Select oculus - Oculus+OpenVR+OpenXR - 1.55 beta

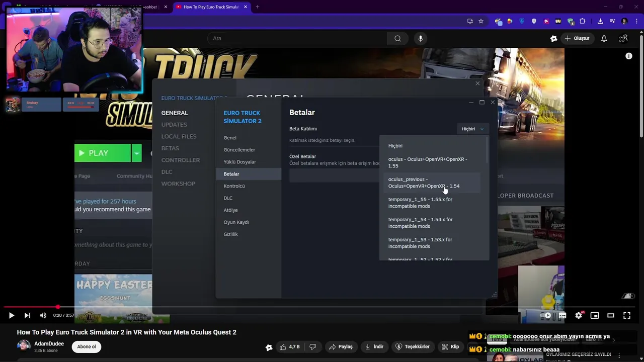(x=433, y=162)
